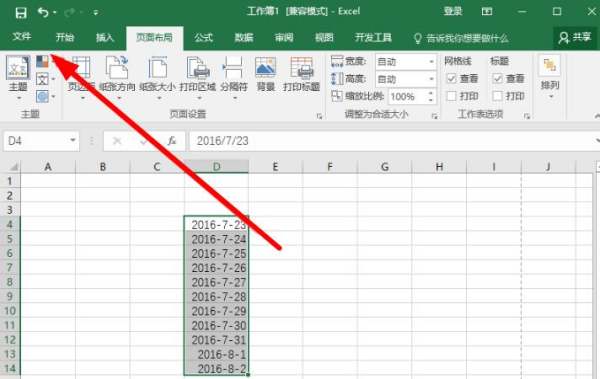Image resolution: width=600 pixels, height=379 pixels.
Task: Open the 排列 arrange menu
Action: point(550,78)
